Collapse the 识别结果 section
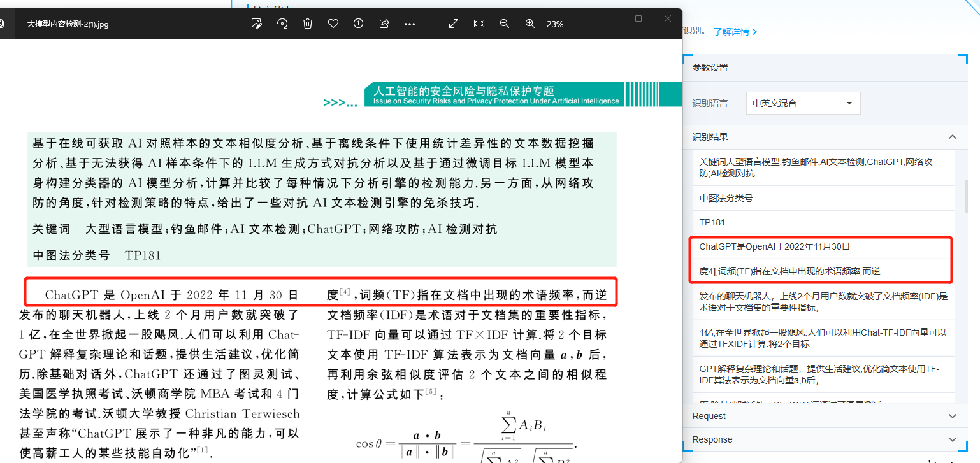The height and width of the screenshot is (463, 980). (953, 137)
